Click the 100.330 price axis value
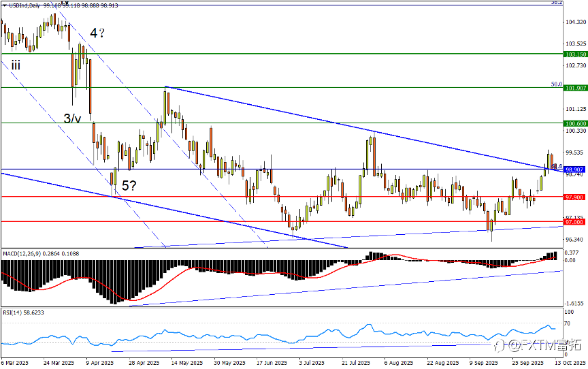588x369 pixels. click(x=576, y=131)
